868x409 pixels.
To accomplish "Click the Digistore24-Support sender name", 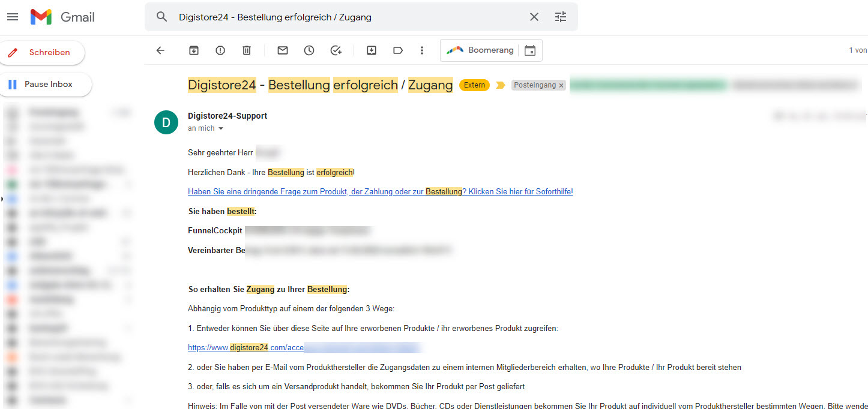I will 228,116.
